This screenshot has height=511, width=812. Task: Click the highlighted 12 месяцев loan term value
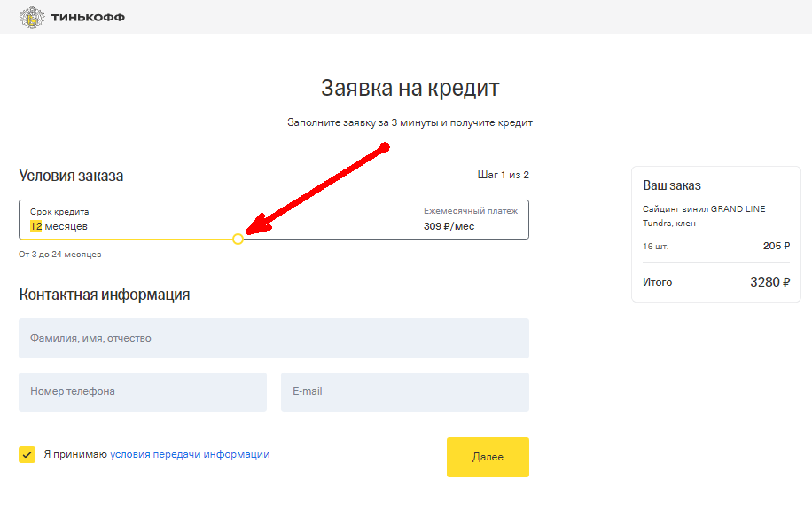[59, 226]
